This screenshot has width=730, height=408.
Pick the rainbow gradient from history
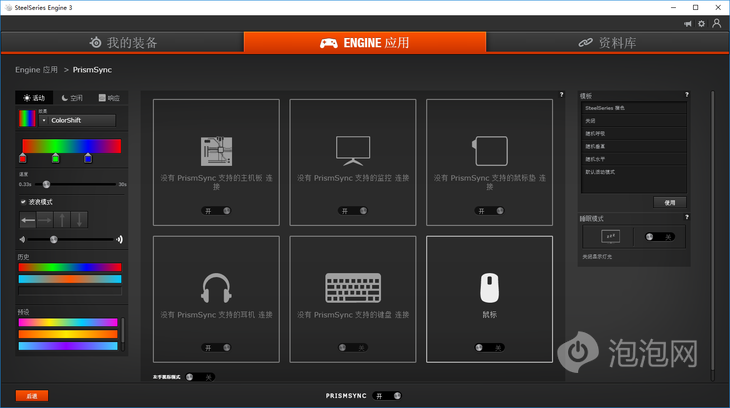pyautogui.click(x=70, y=267)
